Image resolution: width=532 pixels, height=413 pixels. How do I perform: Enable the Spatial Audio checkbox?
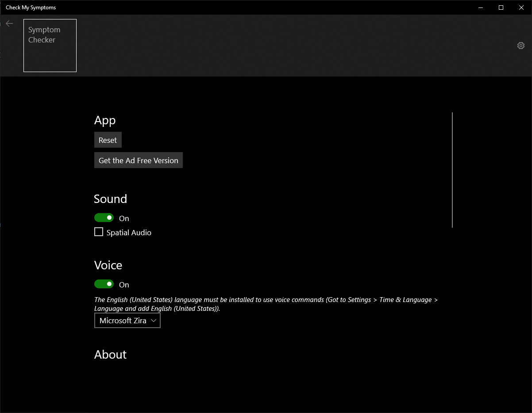99,232
